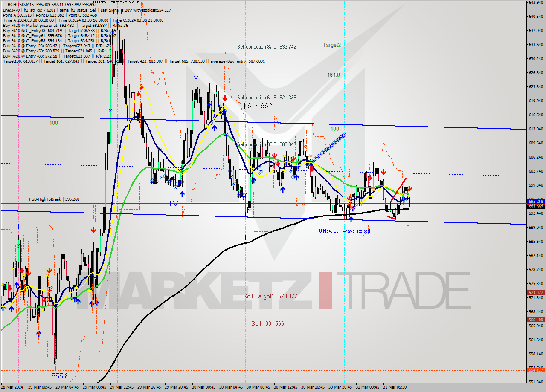Click the 582.140 price axis value

click(535, 255)
